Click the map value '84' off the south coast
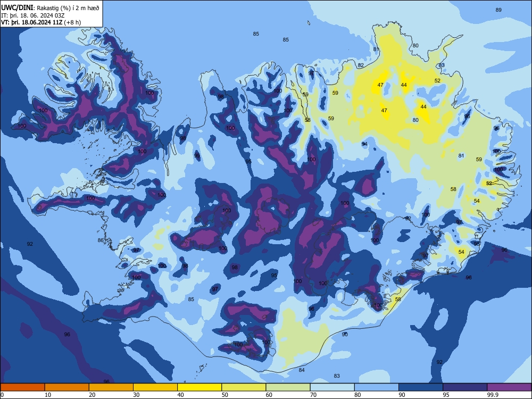This screenshot has height=399, width=532. [x=302, y=370]
